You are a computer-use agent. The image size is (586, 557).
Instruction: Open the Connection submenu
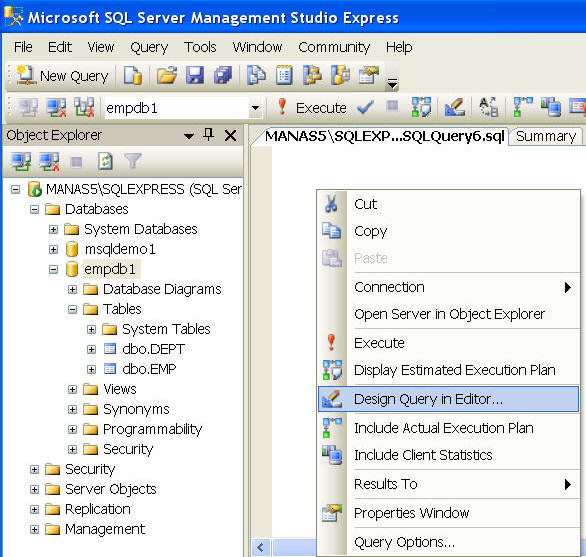(x=448, y=287)
